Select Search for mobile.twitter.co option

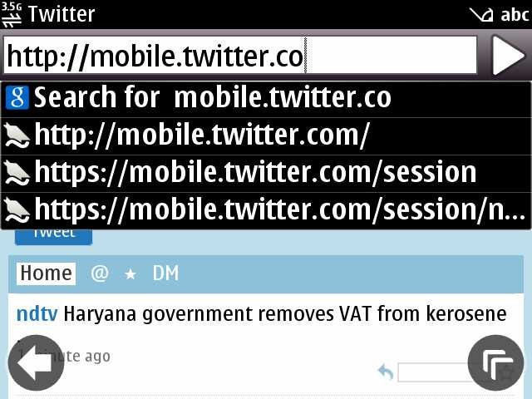point(266,99)
